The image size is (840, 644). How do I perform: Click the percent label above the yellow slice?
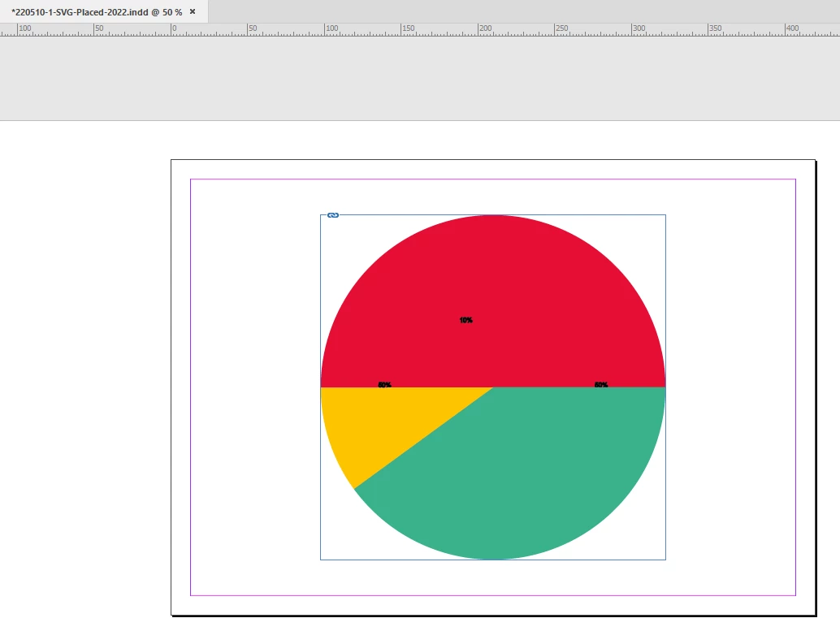tap(384, 385)
